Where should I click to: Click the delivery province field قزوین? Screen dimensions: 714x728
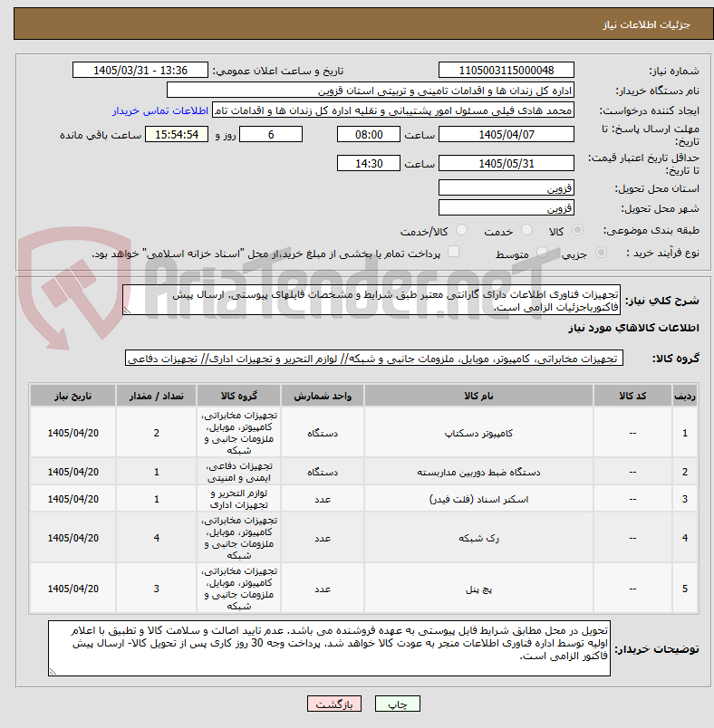507,188
